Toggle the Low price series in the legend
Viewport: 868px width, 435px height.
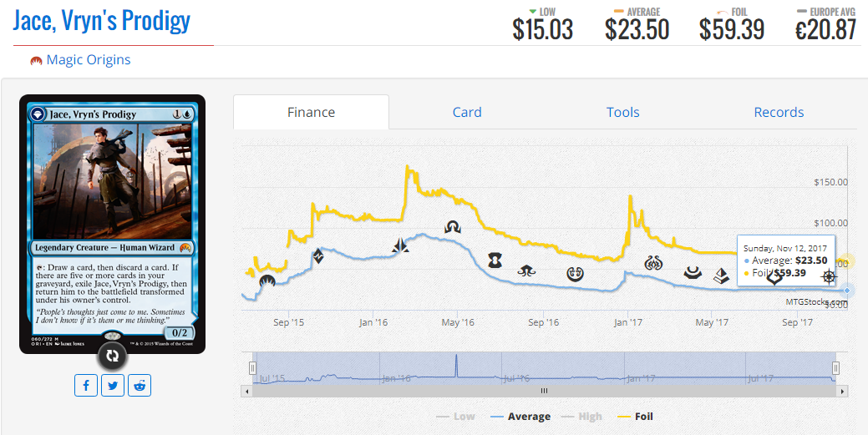(455, 416)
